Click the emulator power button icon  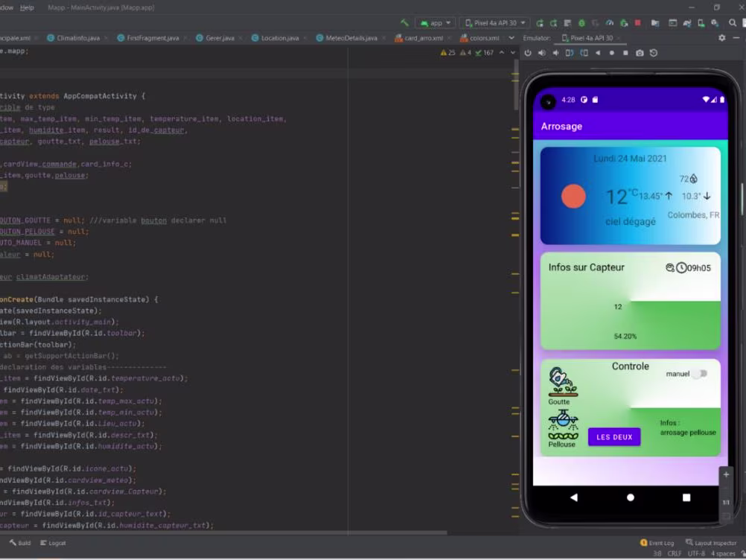[528, 53]
